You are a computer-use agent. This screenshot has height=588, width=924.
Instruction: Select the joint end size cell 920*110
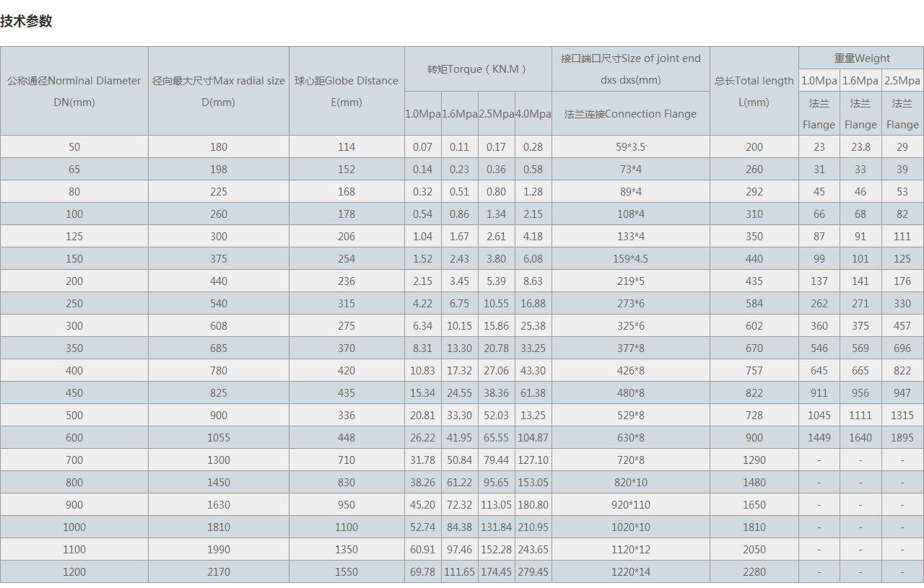[x=631, y=505]
